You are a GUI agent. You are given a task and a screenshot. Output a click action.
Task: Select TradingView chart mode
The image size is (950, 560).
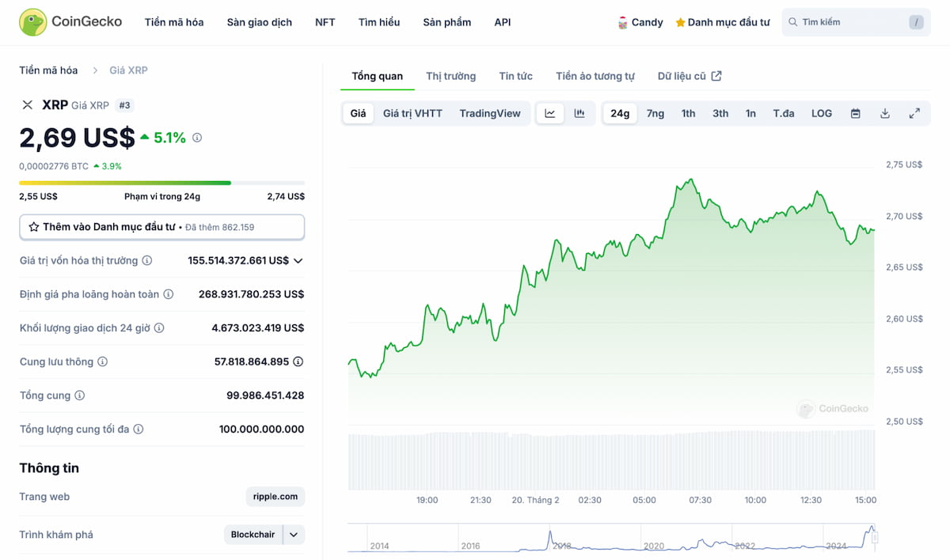[x=490, y=113]
